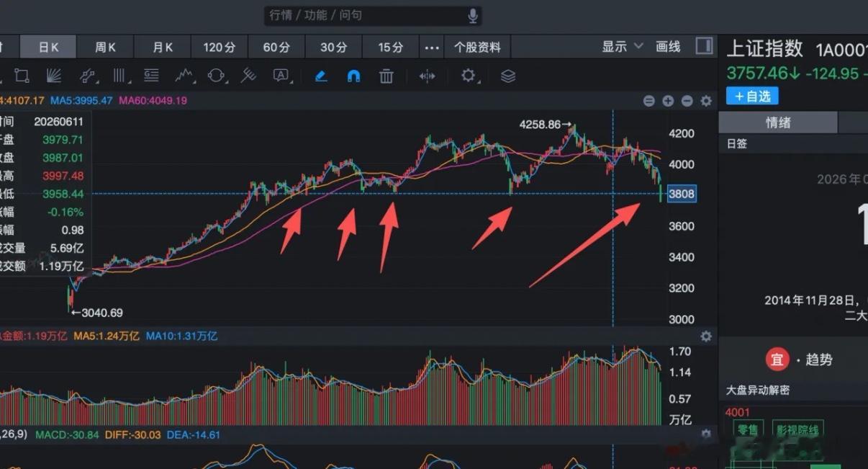Image resolution: width=868 pixels, height=469 pixels.
Task: Select the cycle circle drawing tool
Action: pyautogui.click(x=217, y=76)
